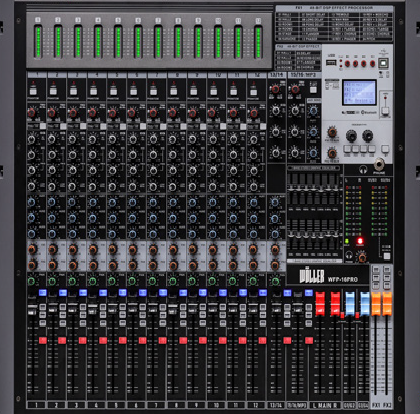
Task: Click the orange FX2 fader cap
Action: pos(387,304)
